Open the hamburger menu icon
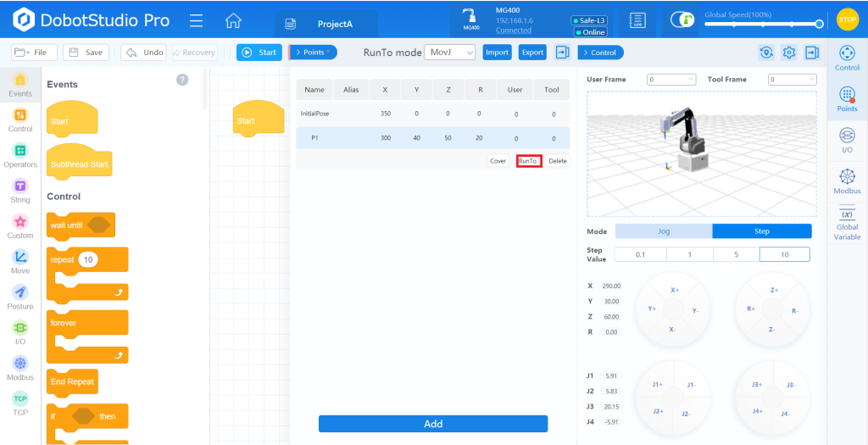Viewport: 868px width, 445px height. [196, 21]
